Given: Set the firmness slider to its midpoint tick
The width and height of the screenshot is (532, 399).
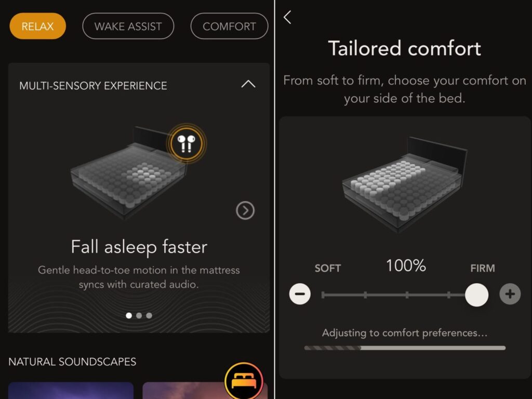Looking at the screenshot, I should [407, 295].
